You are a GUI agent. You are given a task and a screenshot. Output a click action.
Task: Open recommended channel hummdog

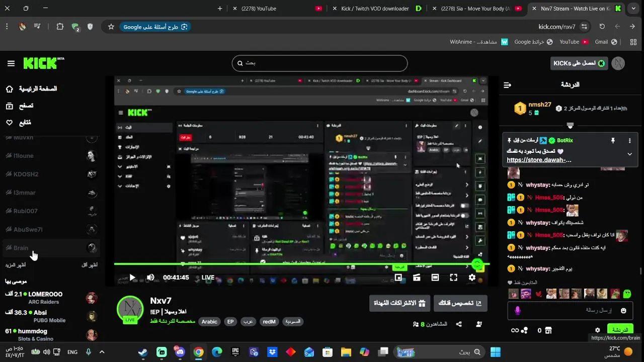[50, 335]
